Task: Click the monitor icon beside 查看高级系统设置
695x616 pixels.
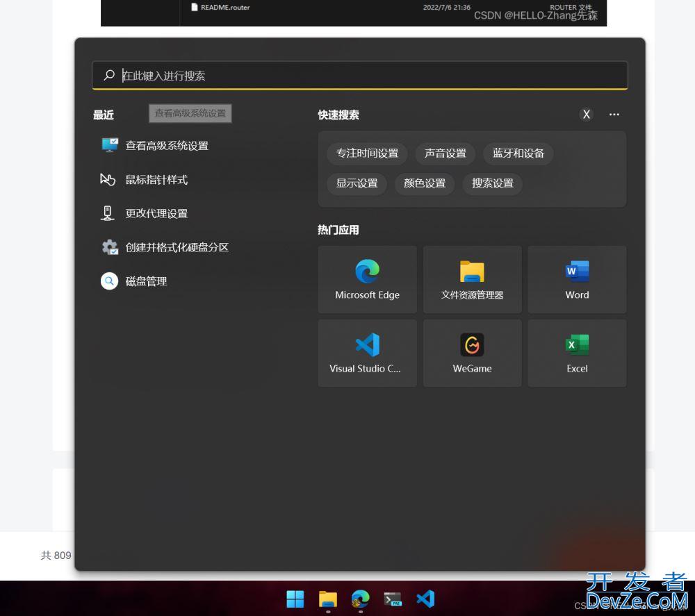Action: click(110, 145)
